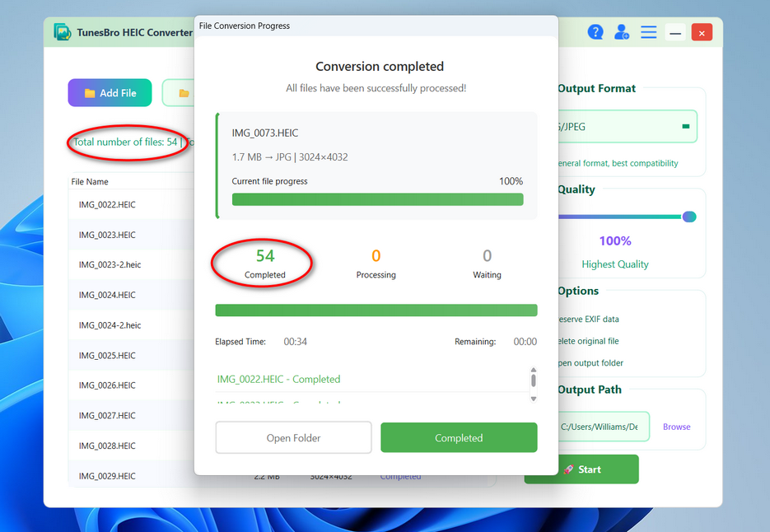Image resolution: width=770 pixels, height=532 pixels.
Task: Click the user account register icon
Action: coord(622,32)
